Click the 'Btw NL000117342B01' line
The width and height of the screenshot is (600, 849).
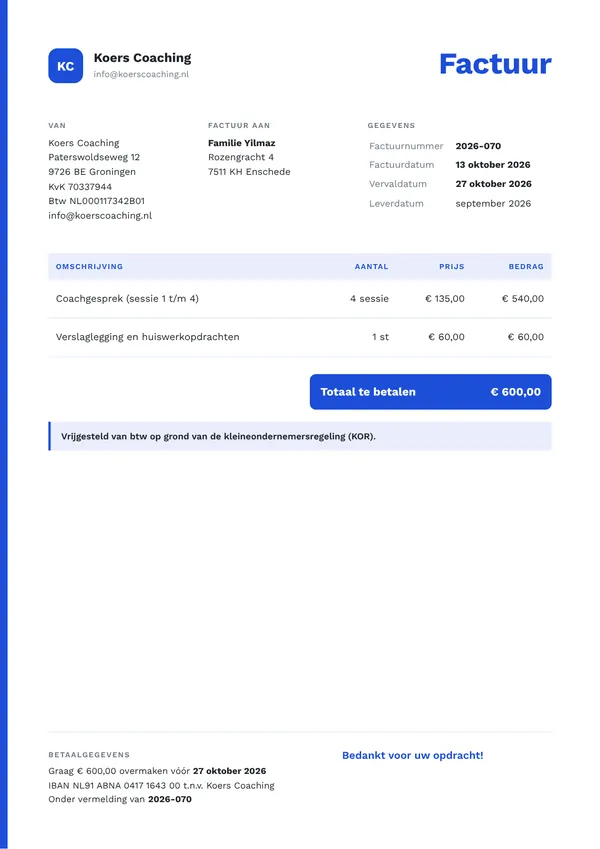[96, 201]
